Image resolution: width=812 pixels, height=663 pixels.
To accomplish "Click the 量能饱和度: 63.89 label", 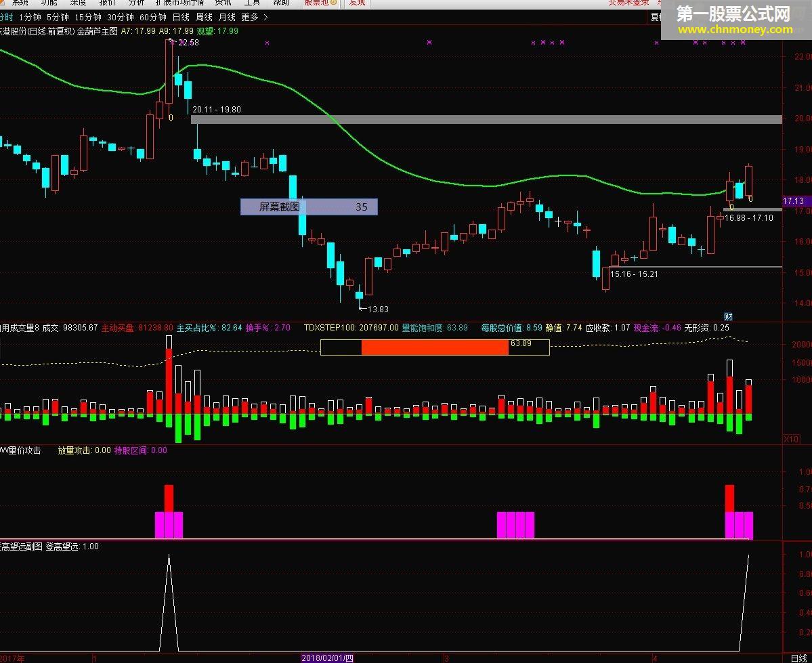I will coord(435,328).
